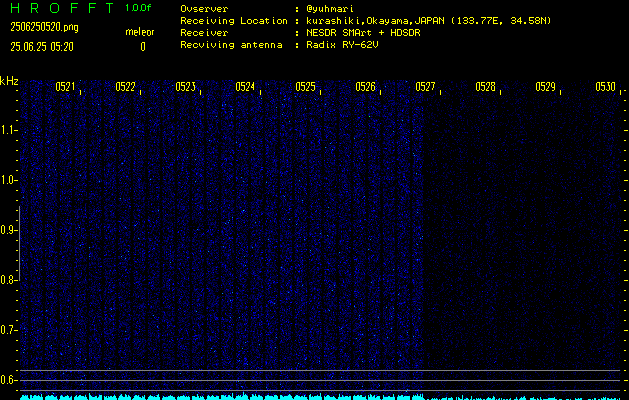Click the 0523 time marker
Image resolution: width=629 pixels, height=400 pixels.
pyautogui.click(x=185, y=87)
